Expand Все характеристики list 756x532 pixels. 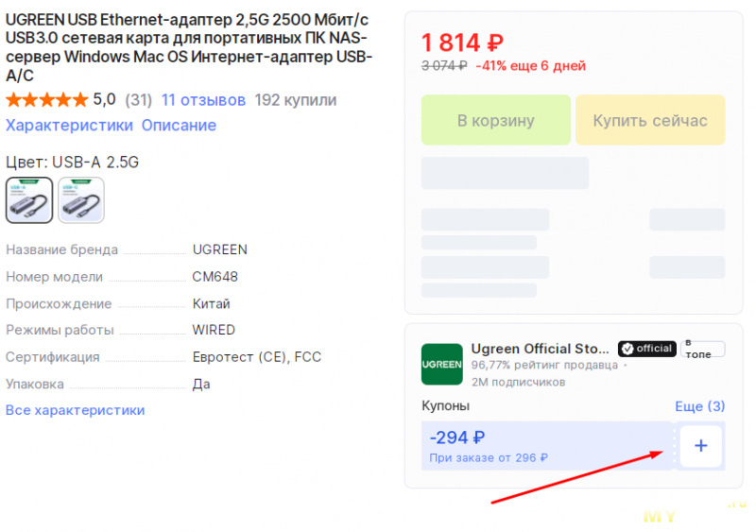(76, 410)
